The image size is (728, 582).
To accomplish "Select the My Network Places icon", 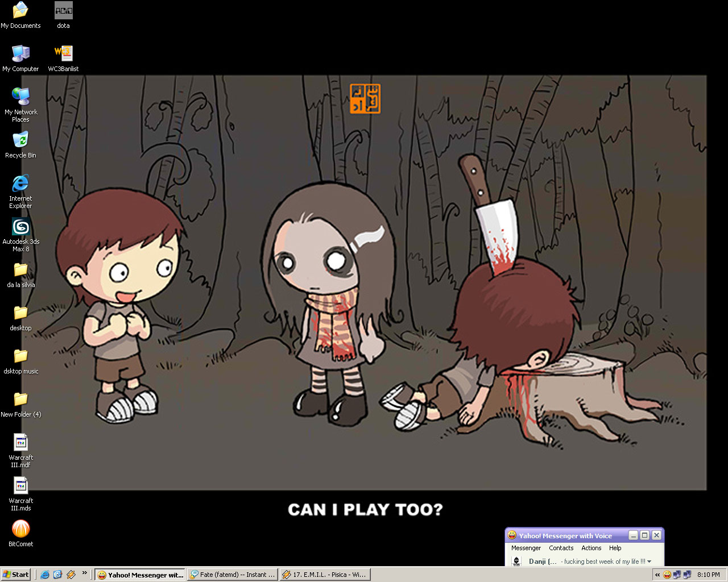I will click(20, 105).
